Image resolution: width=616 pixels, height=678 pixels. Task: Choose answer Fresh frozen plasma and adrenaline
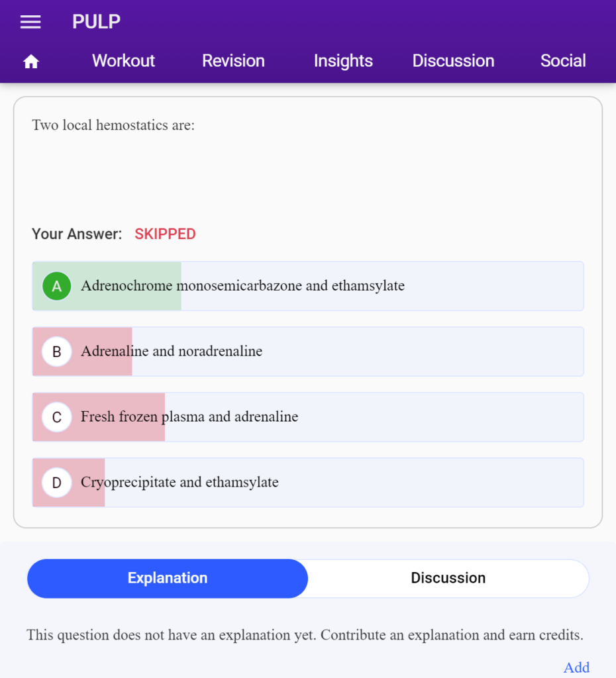point(308,417)
